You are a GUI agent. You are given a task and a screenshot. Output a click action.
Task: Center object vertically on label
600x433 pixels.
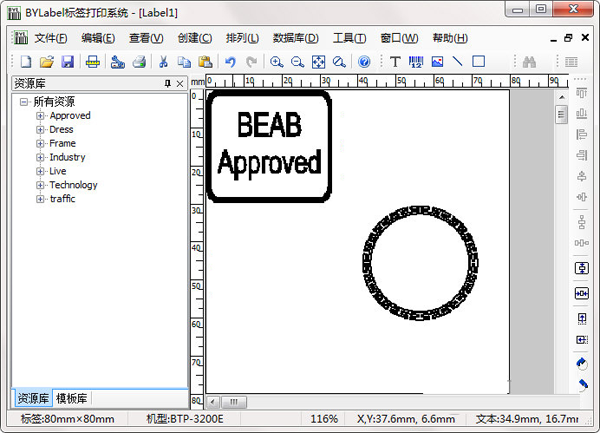pyautogui.click(x=582, y=268)
